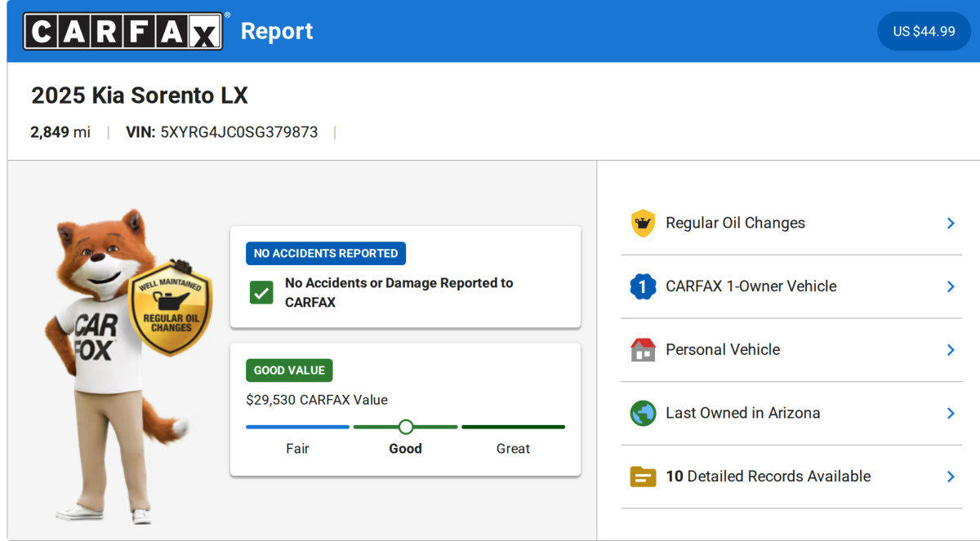Image resolution: width=980 pixels, height=541 pixels.
Task: Open the CARFAX 1-Owner Vehicle link
Action: coord(791,286)
